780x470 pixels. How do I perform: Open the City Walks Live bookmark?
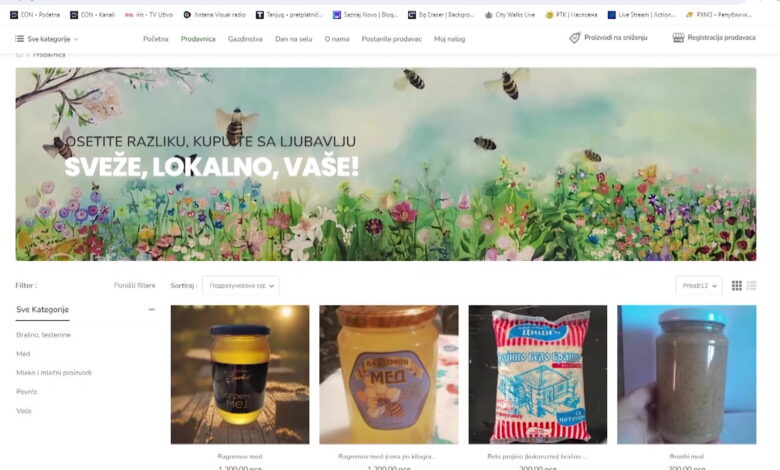(x=509, y=15)
